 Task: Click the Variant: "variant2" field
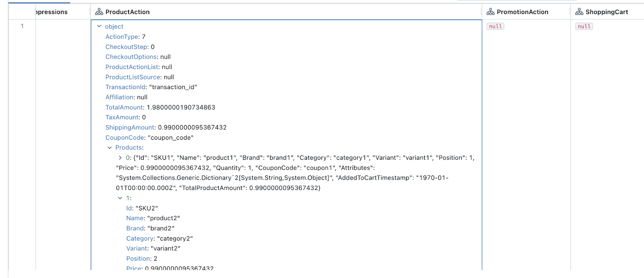[x=153, y=248]
